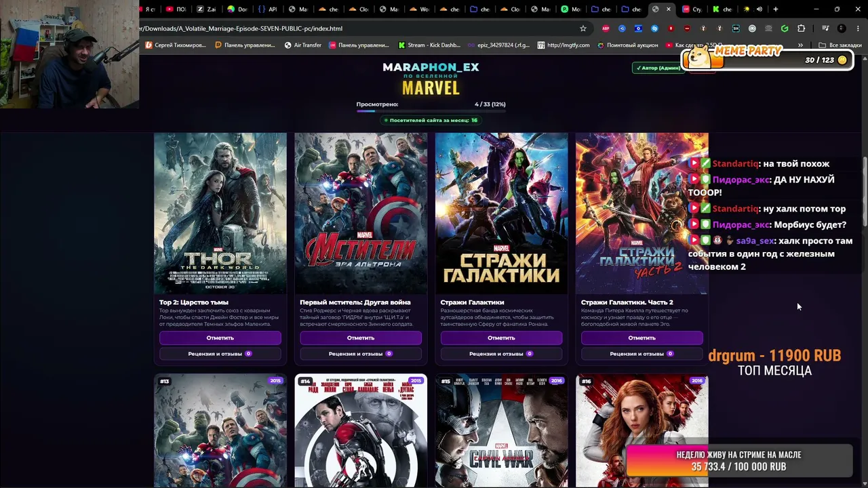Click the Посетителей сайта за месяц counter

(x=431, y=121)
